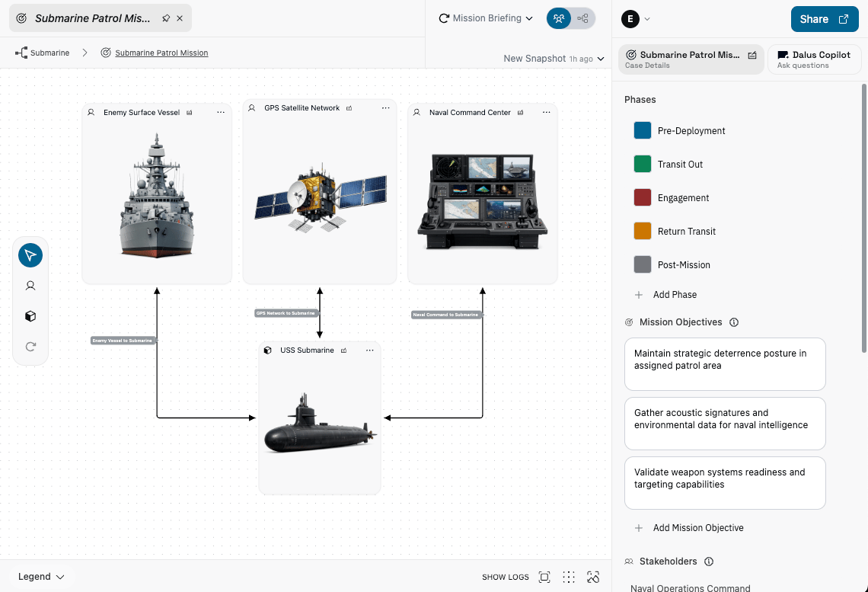Image resolution: width=868 pixels, height=592 pixels.
Task: Click the Phases section heading
Action: [x=640, y=100]
